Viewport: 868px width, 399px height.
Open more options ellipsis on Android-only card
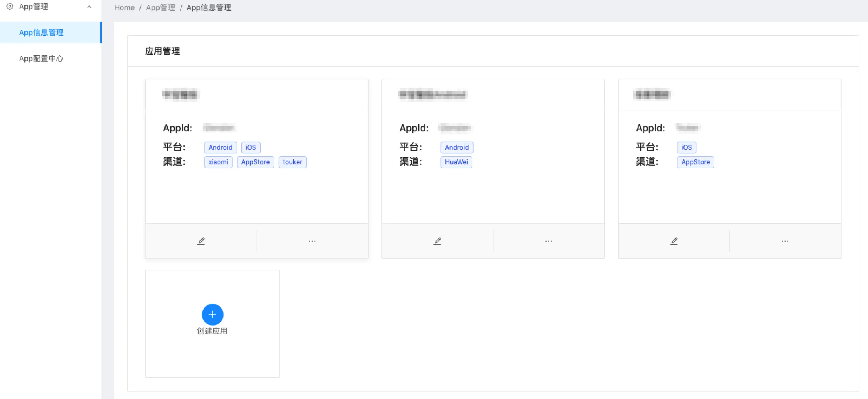click(x=549, y=241)
